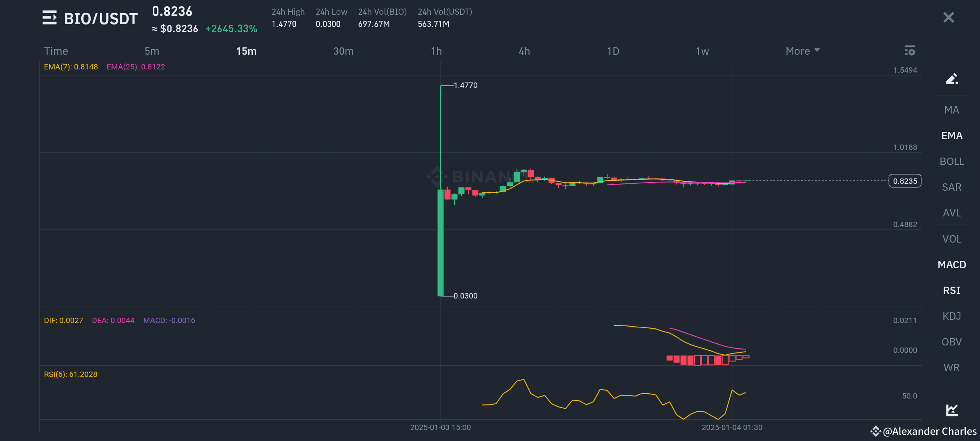
Task: Enable the AVL indicator
Action: 952,213
